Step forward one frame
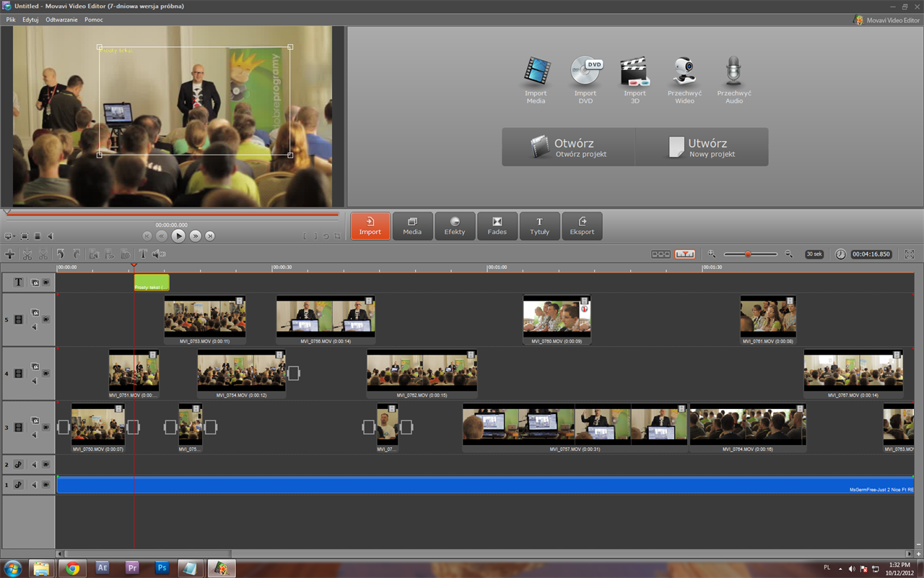 coord(195,236)
